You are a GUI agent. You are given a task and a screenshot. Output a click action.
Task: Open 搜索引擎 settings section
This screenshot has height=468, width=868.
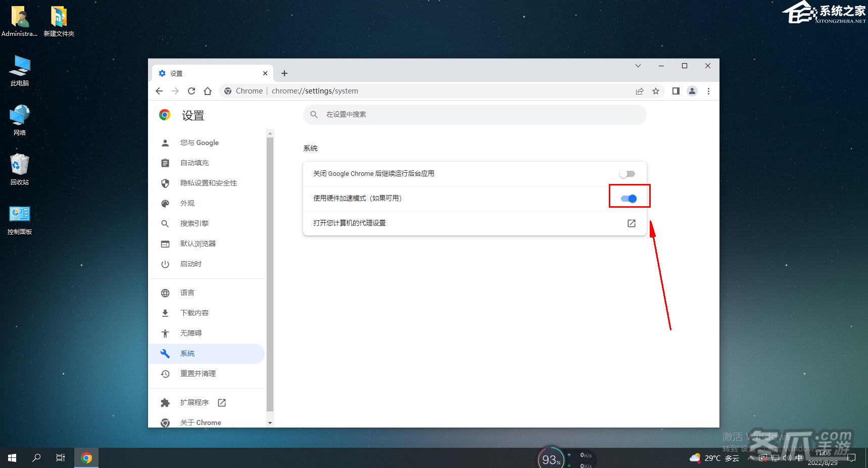(207, 223)
